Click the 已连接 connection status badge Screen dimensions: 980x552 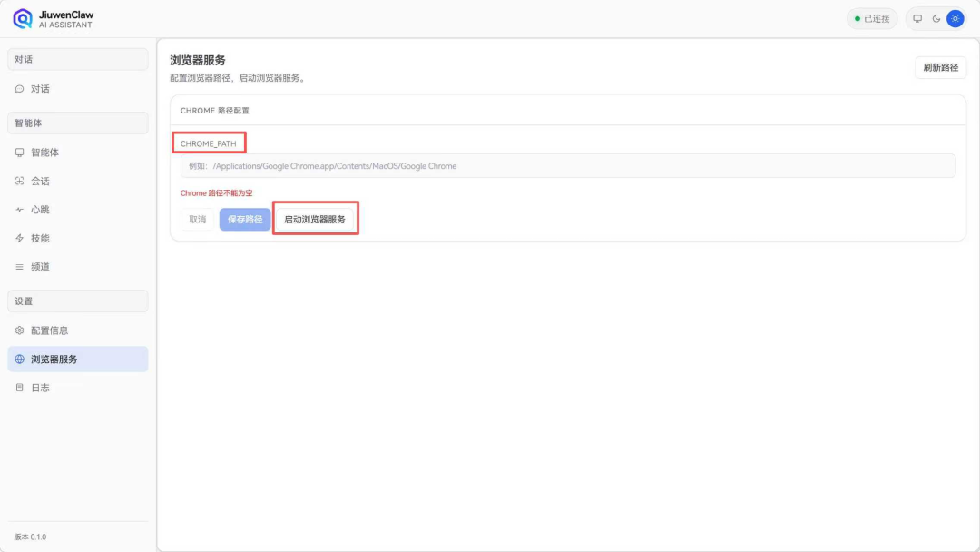click(x=872, y=19)
